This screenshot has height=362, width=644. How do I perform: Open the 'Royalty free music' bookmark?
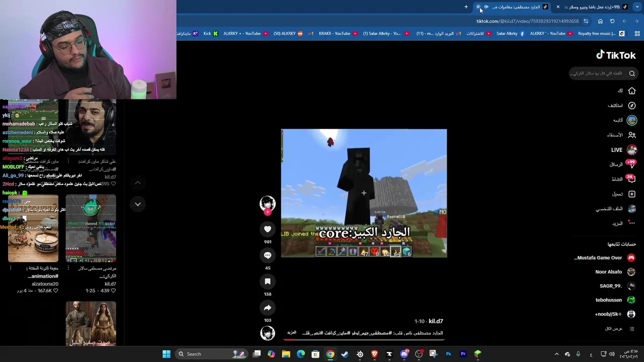click(x=601, y=34)
